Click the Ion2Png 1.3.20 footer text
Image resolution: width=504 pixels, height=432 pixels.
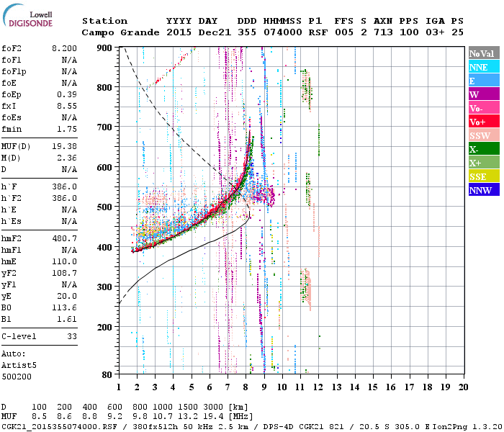pos(468,427)
